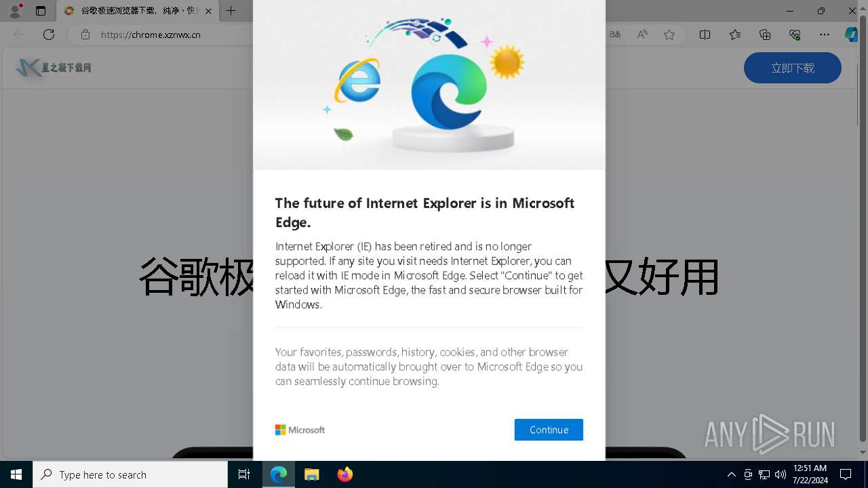Open the Collections icon
Viewport: 868px width, 488px height.
click(765, 35)
